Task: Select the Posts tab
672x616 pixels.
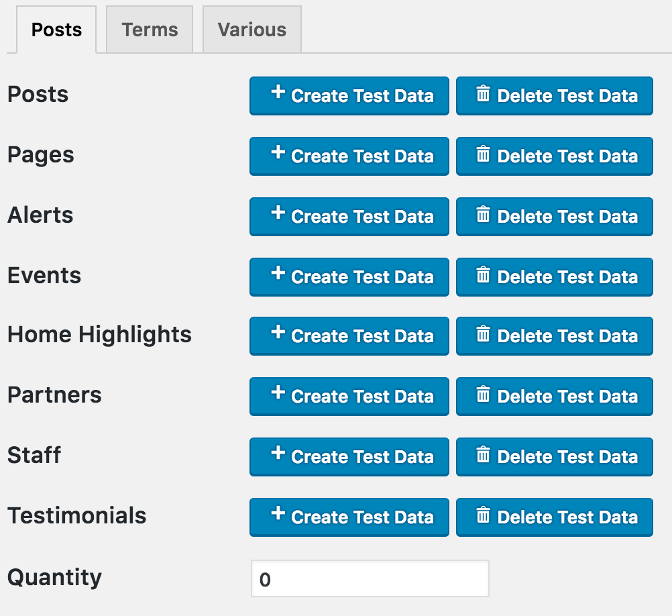Action: pos(56,30)
